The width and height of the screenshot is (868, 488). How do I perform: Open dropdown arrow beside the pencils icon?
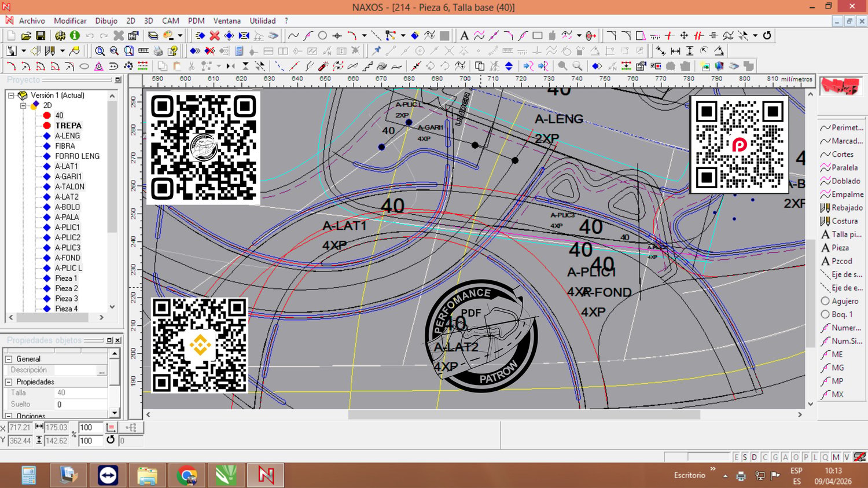click(62, 51)
